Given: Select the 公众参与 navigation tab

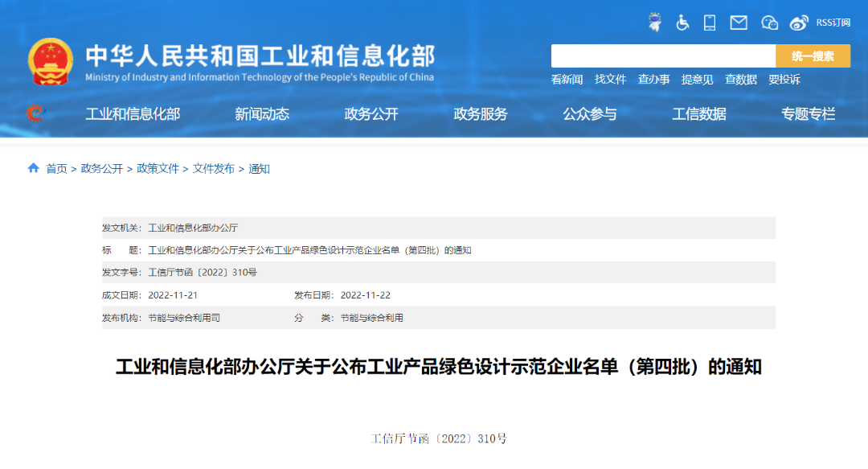Looking at the screenshot, I should tap(591, 113).
